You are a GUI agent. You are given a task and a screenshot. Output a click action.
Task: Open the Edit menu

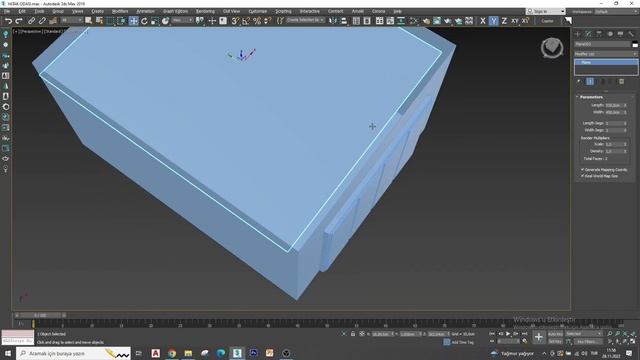(22, 11)
